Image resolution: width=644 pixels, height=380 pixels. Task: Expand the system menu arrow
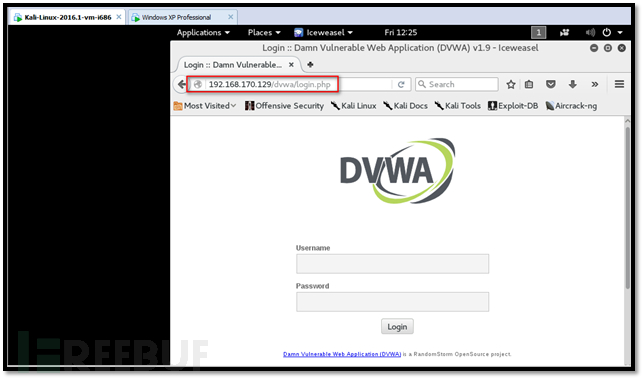620,32
